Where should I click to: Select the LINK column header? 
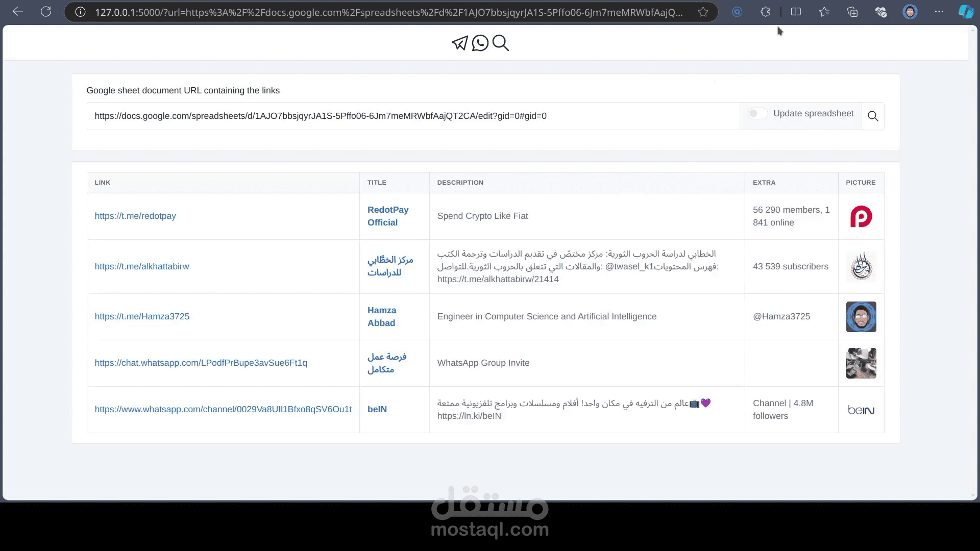(x=102, y=182)
